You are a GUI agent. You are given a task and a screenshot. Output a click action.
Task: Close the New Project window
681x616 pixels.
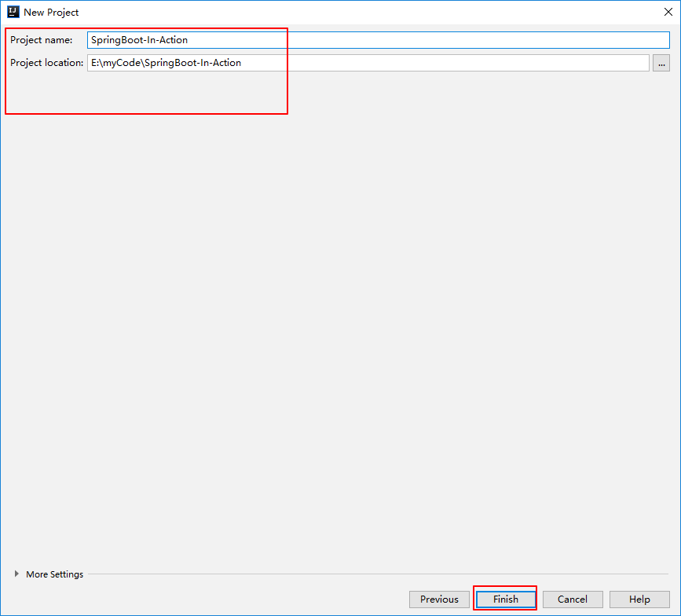[x=668, y=12]
